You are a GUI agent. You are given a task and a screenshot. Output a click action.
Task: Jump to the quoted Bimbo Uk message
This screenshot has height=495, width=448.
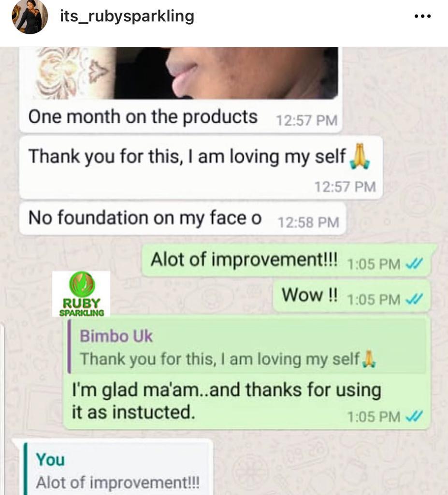(x=247, y=347)
